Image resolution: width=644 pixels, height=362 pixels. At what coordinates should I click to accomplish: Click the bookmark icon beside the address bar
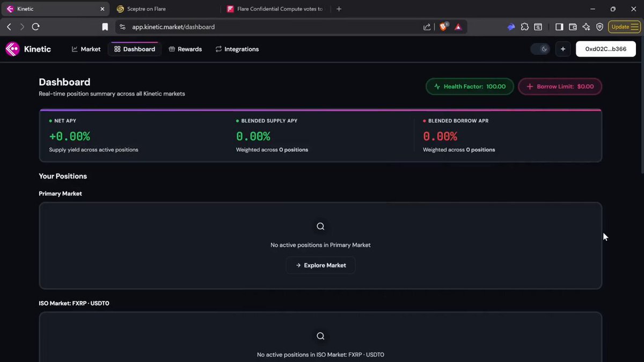(x=105, y=27)
